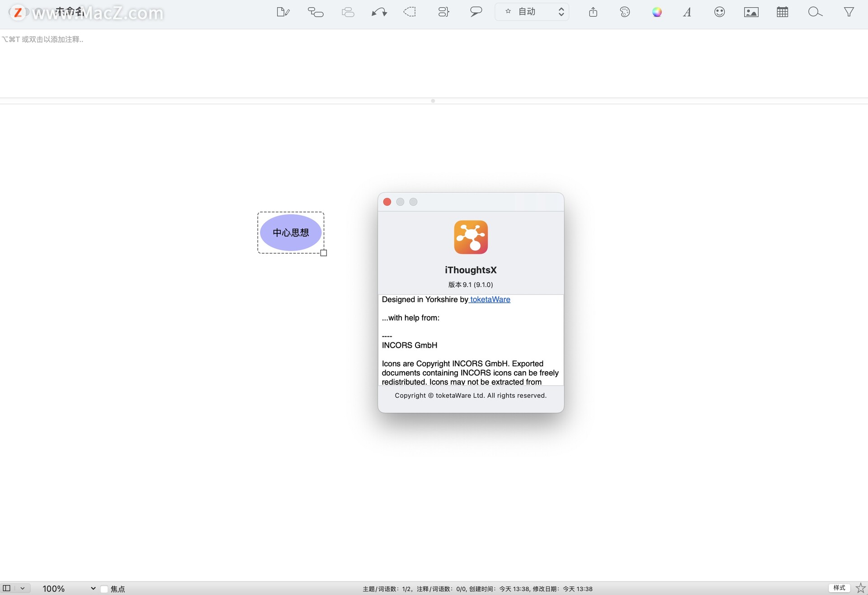Click the undo/redo arrows icon
868x595 pixels.
[x=379, y=12]
